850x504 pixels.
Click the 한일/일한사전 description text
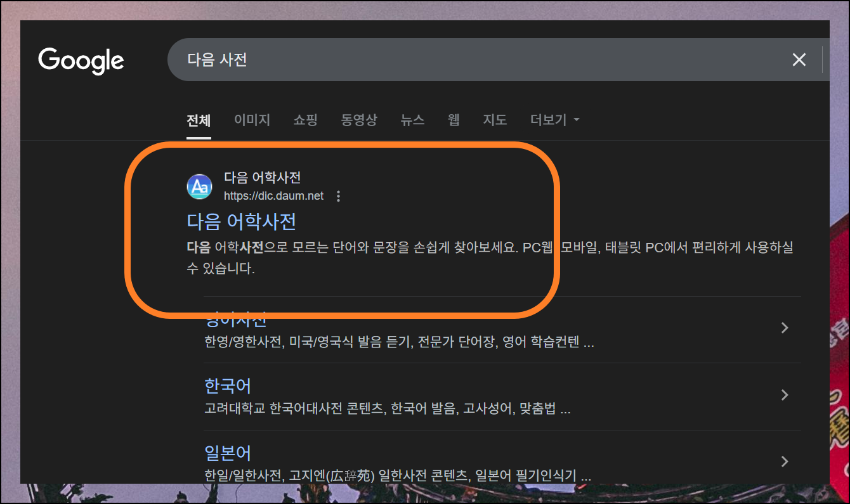pos(398,476)
